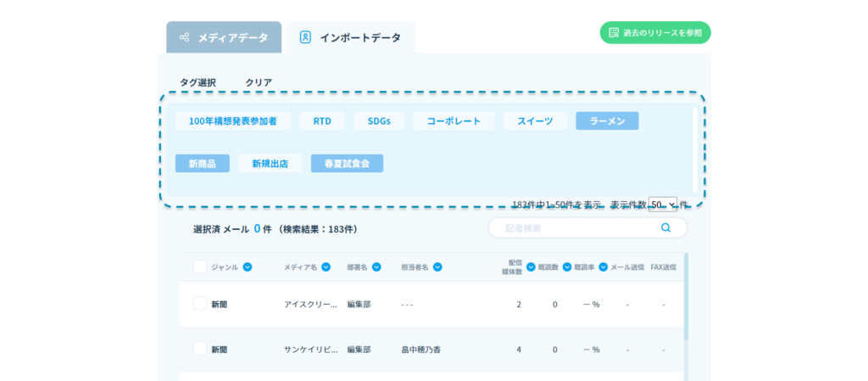Click the sort arrow next to 部署名

tap(376, 267)
